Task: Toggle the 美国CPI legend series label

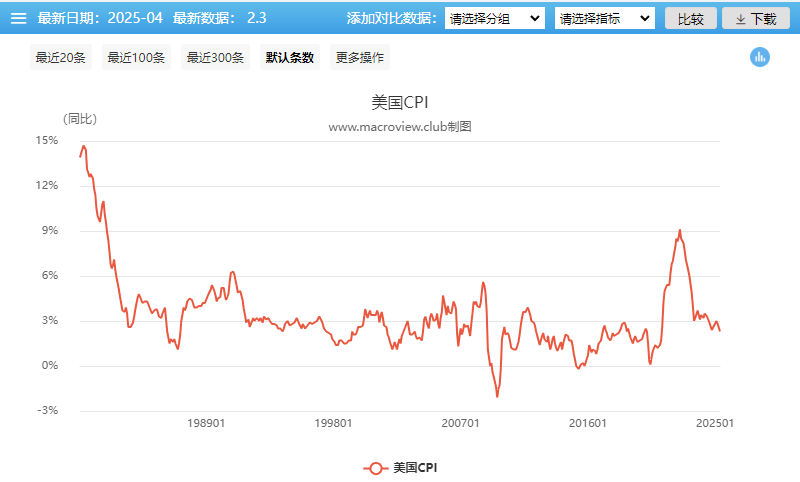Action: tap(415, 468)
